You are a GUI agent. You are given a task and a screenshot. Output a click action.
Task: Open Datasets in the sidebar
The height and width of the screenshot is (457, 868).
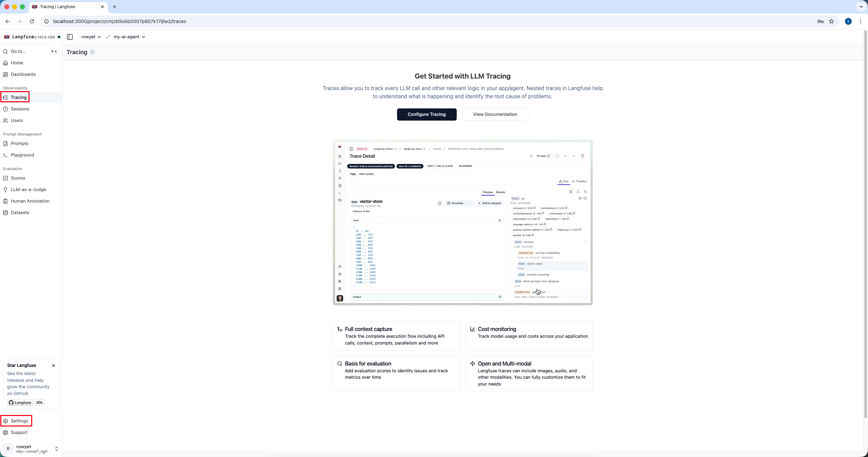(x=20, y=213)
